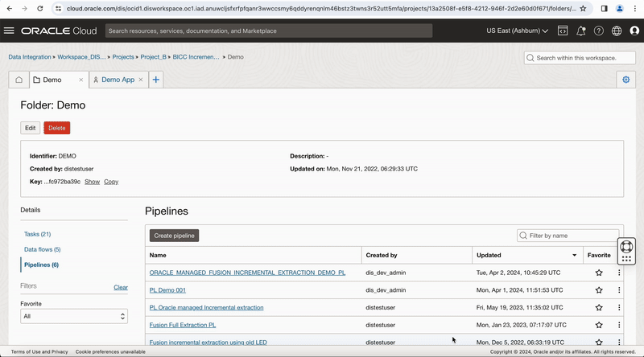The width and height of the screenshot is (644, 357).
Task: Click browser back arrow
Action: [x=10, y=8]
